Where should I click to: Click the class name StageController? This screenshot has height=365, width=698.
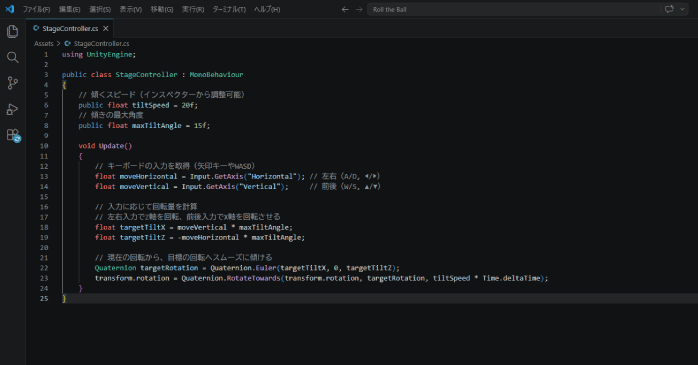click(x=146, y=75)
